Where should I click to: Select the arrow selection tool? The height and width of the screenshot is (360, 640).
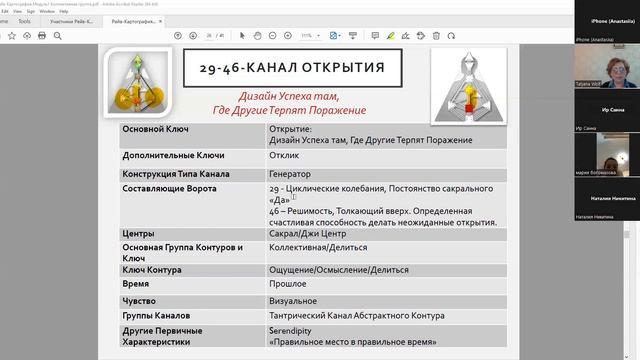242,36
